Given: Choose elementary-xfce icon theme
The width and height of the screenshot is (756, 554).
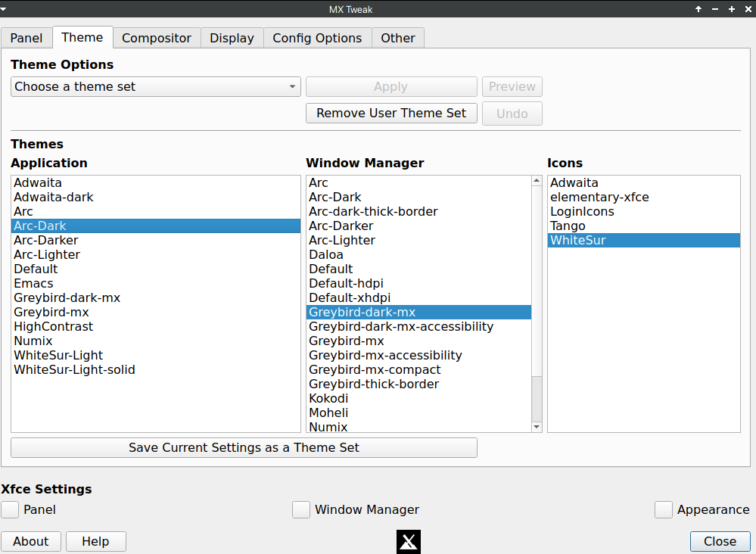Looking at the screenshot, I should click(x=644, y=198).
